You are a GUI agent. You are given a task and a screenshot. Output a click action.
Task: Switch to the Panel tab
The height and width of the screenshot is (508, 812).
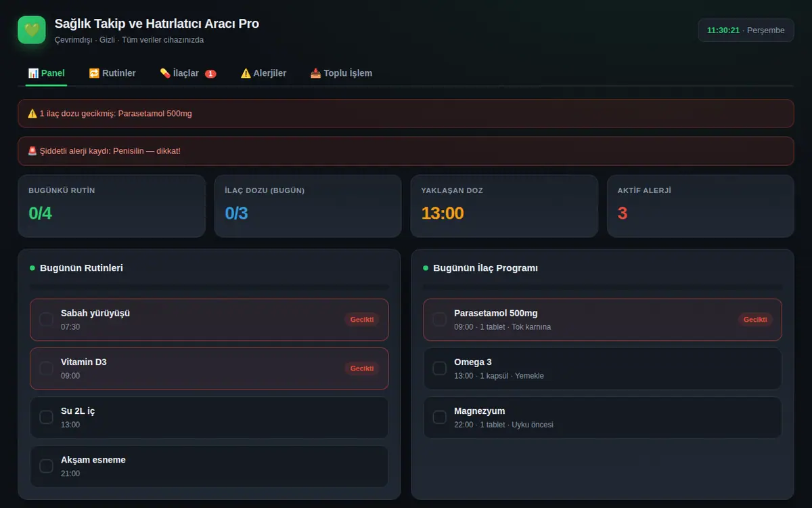(47, 73)
